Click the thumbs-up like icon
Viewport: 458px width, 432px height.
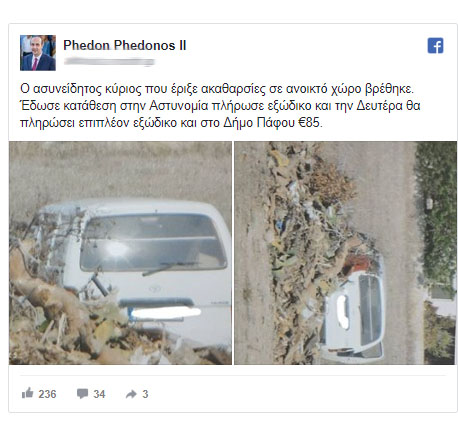pos(27,393)
